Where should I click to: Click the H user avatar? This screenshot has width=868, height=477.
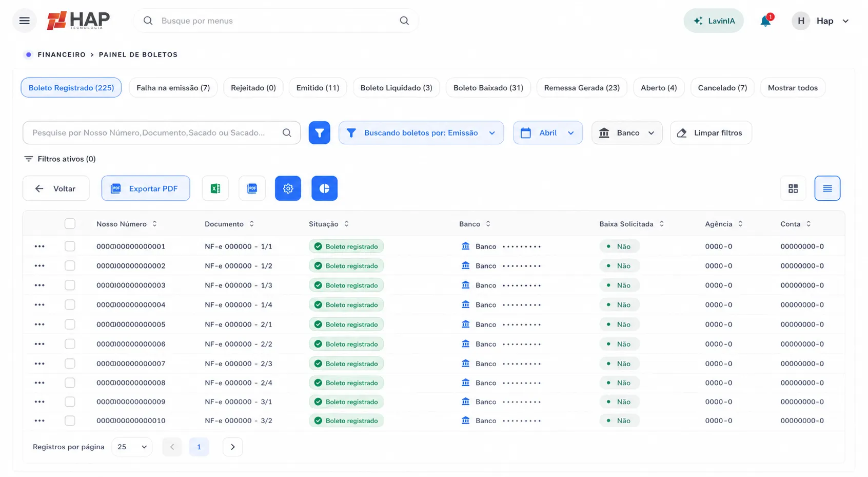[801, 21]
